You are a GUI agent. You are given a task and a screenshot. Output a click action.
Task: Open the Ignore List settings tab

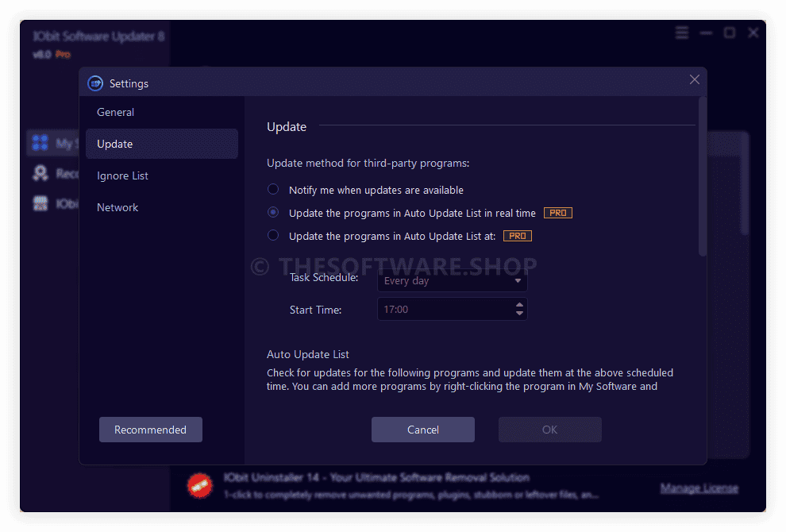pyautogui.click(x=122, y=176)
